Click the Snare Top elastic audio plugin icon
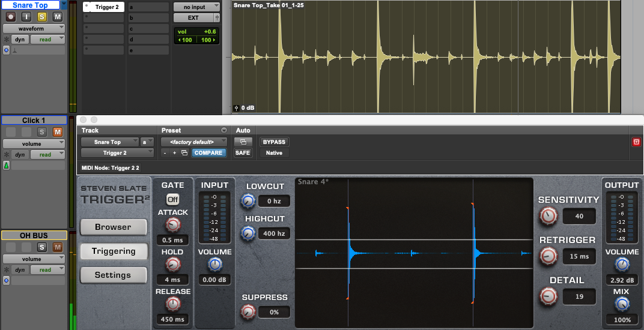 pyautogui.click(x=15, y=50)
